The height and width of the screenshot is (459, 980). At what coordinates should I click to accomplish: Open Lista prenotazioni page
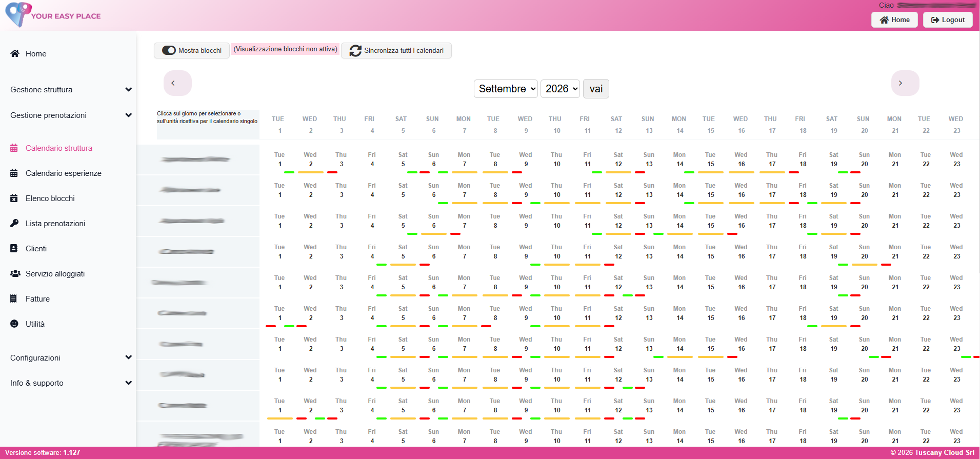(x=55, y=223)
